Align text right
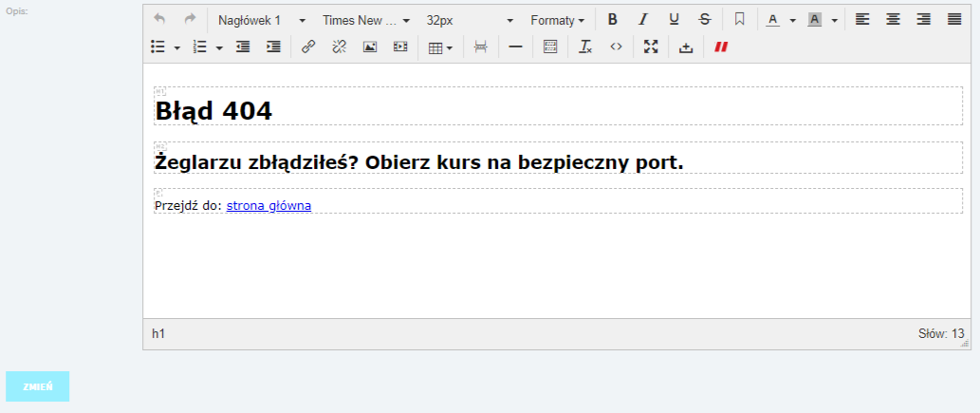The height and width of the screenshot is (413, 980). 924,19
